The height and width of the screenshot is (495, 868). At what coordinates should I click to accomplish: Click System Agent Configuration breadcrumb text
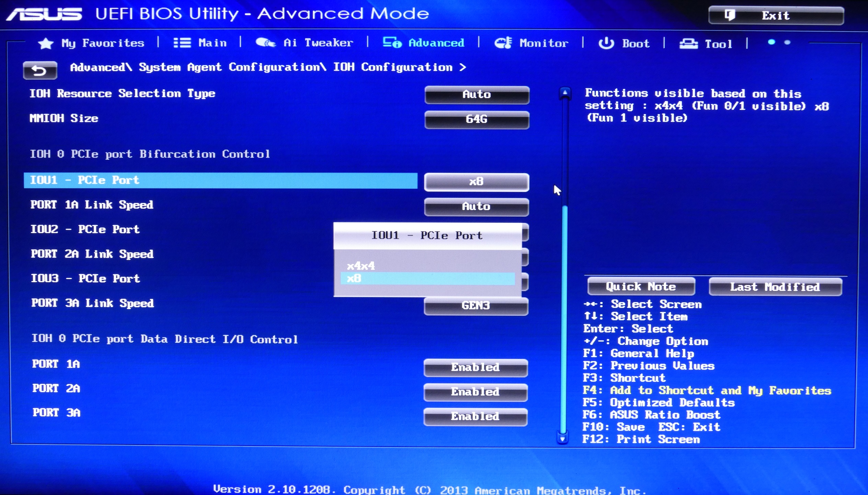point(232,67)
